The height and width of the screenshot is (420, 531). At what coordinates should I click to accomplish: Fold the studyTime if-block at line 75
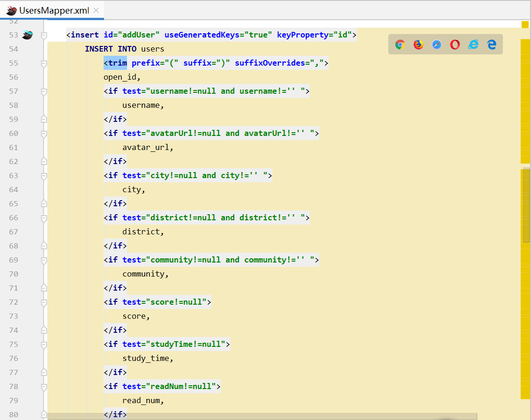click(44, 345)
